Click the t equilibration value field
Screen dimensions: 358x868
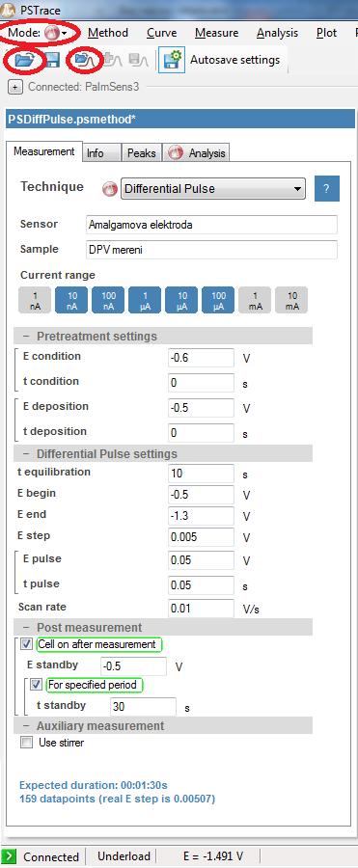click(x=201, y=474)
